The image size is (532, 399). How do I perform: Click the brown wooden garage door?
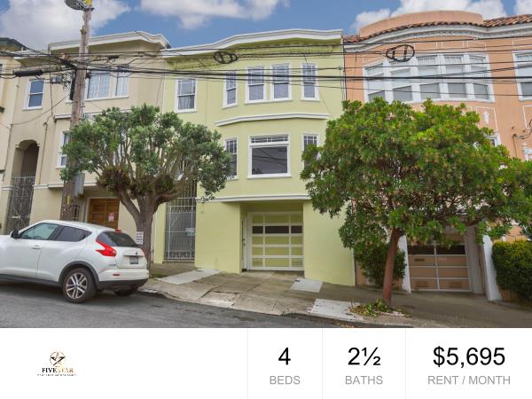click(104, 213)
